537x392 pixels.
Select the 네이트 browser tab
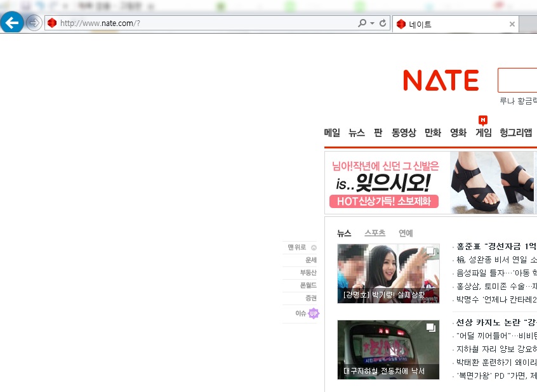[456, 24]
